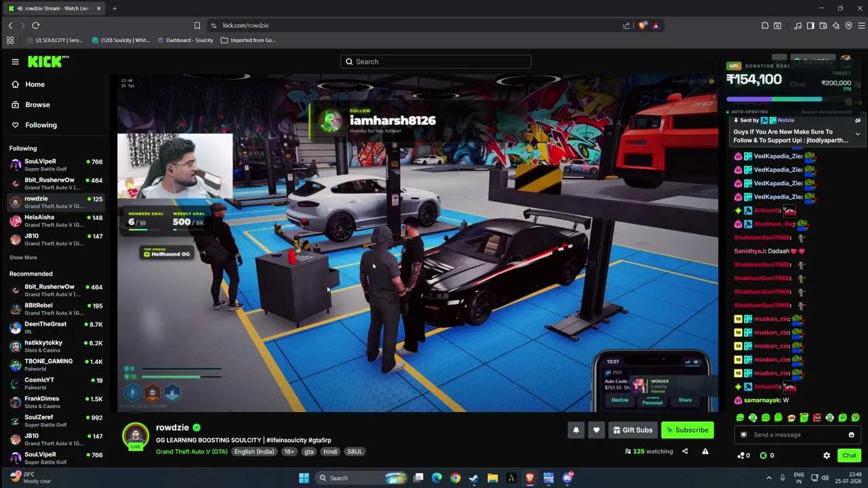Open HelaAisha channel in sidebar

click(x=56, y=221)
